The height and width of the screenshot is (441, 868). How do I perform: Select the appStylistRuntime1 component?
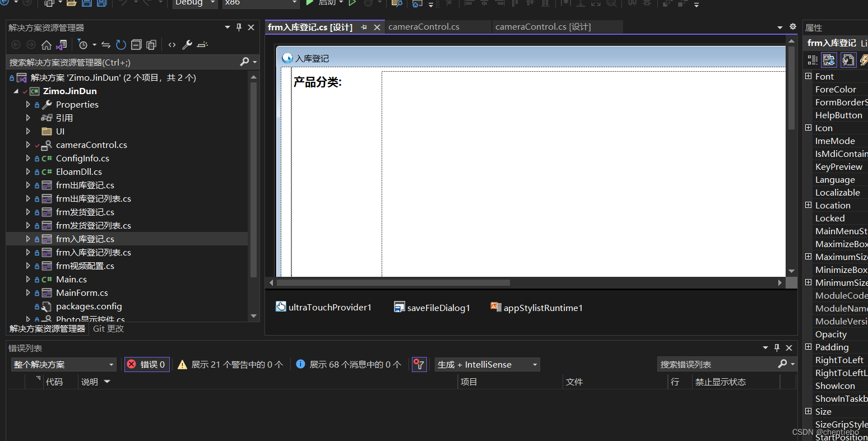(536, 308)
